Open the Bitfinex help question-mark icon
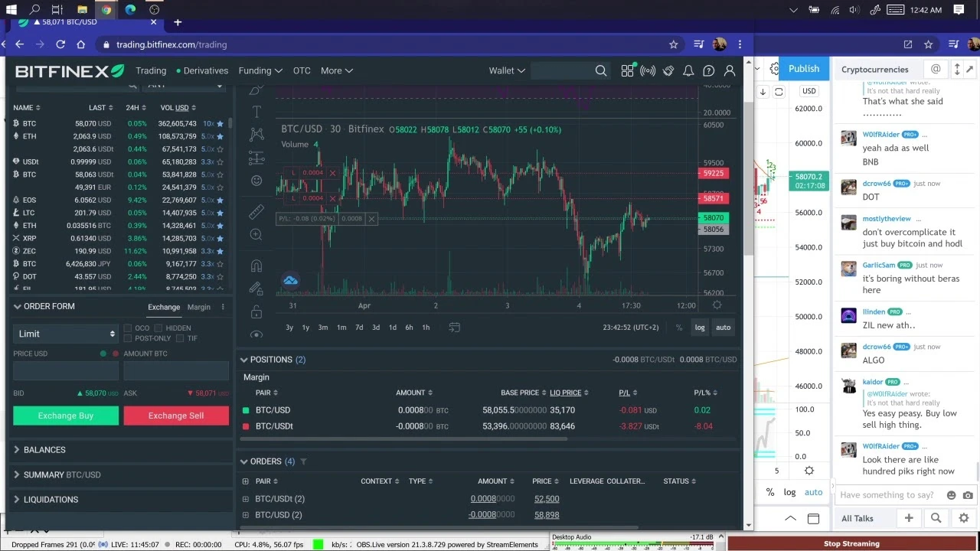The width and height of the screenshot is (980, 551). point(709,70)
